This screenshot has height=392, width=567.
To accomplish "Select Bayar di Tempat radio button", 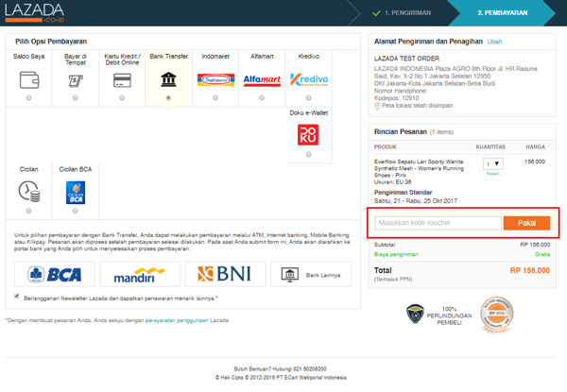I will pyautogui.click(x=76, y=98).
